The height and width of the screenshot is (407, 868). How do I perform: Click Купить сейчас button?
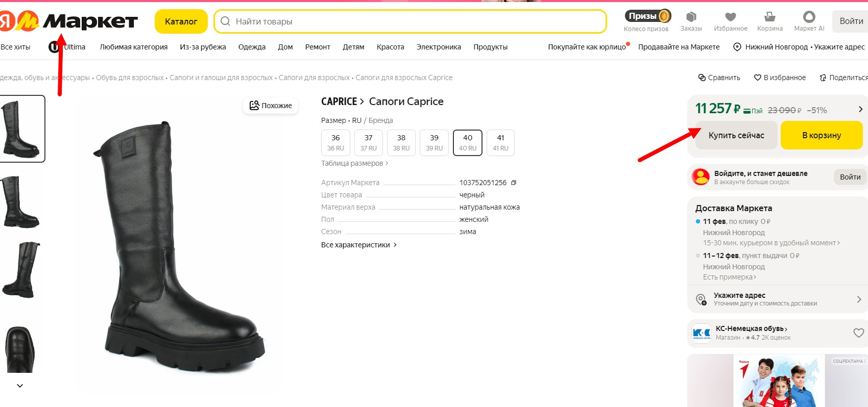click(736, 135)
